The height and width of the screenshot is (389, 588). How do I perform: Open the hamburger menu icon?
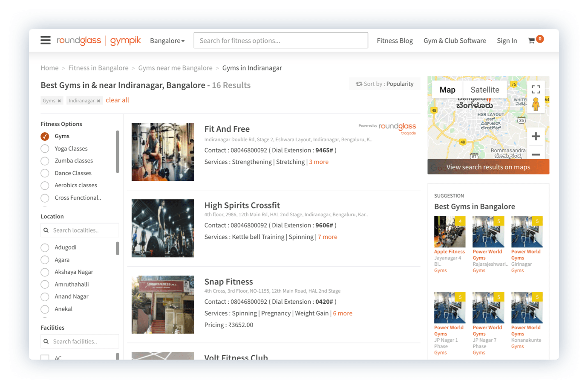(x=46, y=41)
